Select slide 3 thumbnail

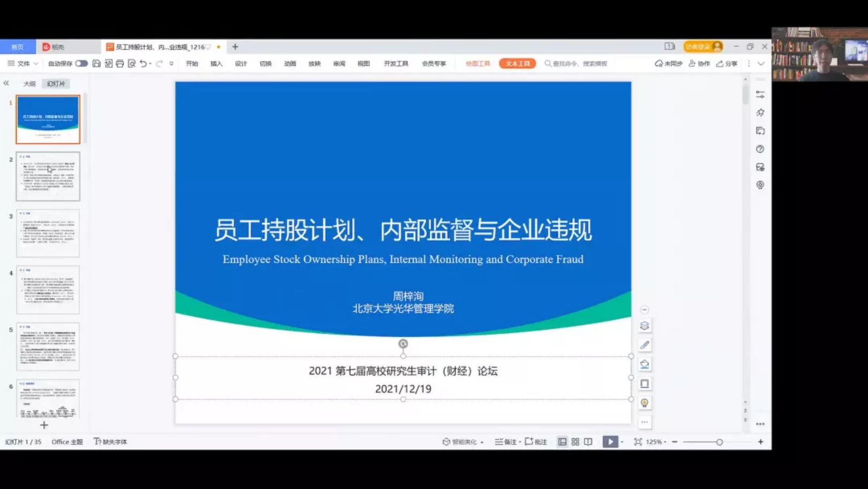click(48, 233)
